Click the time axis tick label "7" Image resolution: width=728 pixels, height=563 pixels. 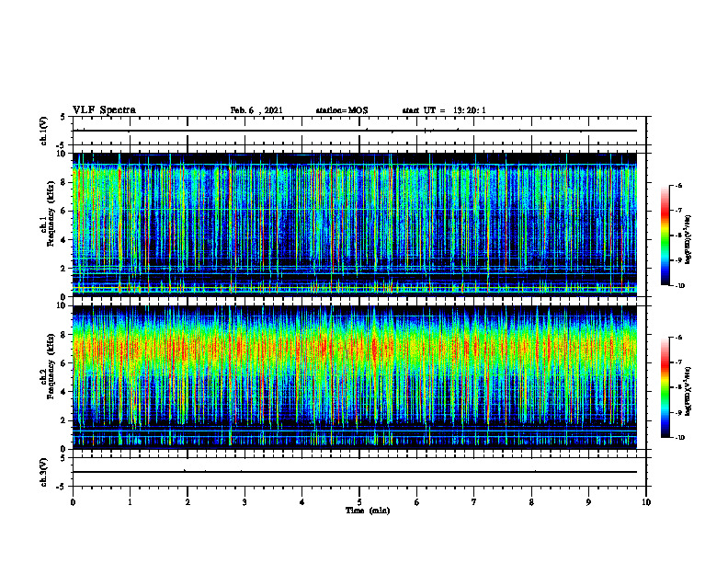(474, 502)
